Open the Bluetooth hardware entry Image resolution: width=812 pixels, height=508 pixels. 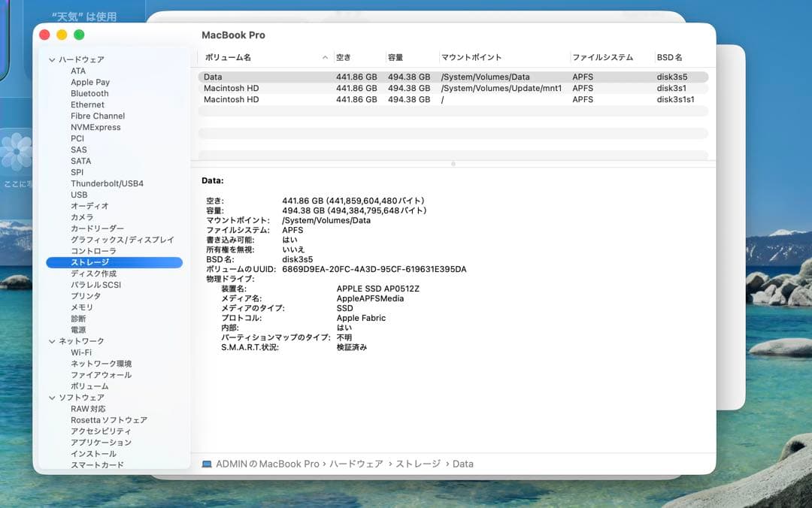[x=89, y=94]
